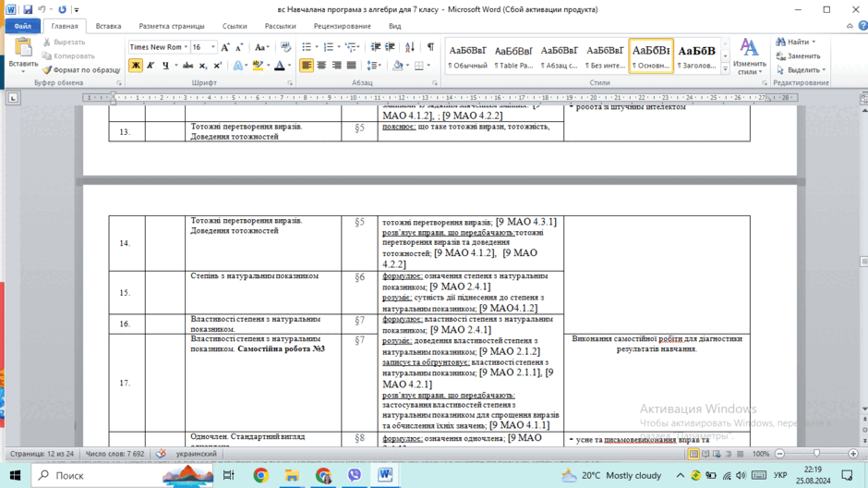The width and height of the screenshot is (868, 488).
Task: Select style Обычный
Action: pos(468,56)
